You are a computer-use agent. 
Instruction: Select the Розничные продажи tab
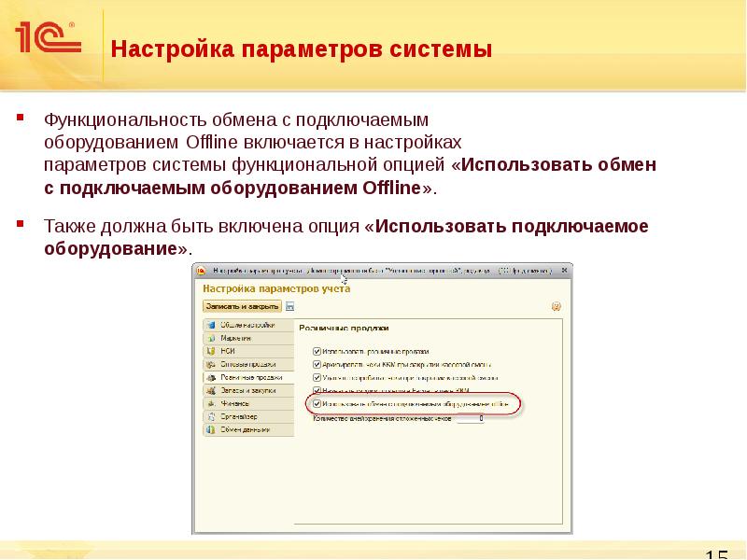coord(247,378)
